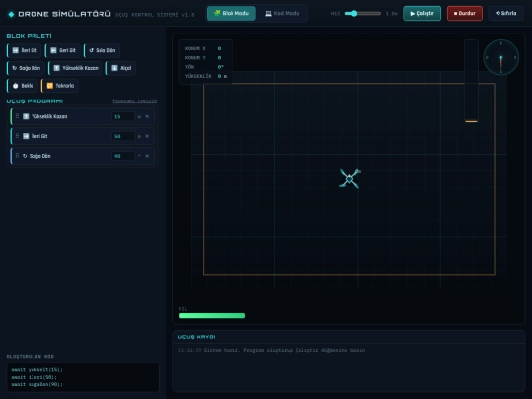Image resolution: width=532 pixels, height=399 pixels.
Task: Edit the Sağa Dön angle field
Action: pyautogui.click(x=123, y=156)
